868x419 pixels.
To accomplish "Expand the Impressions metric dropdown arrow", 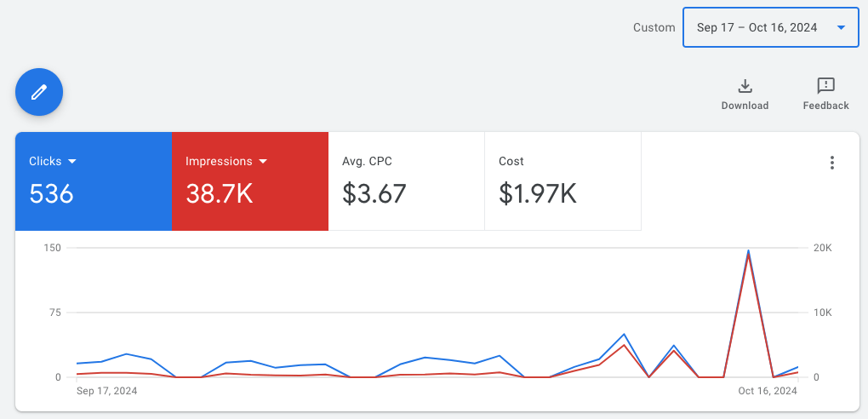I will coord(263,162).
